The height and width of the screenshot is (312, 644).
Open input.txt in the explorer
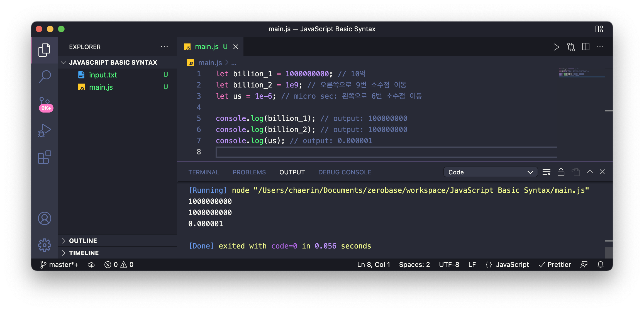click(x=103, y=75)
